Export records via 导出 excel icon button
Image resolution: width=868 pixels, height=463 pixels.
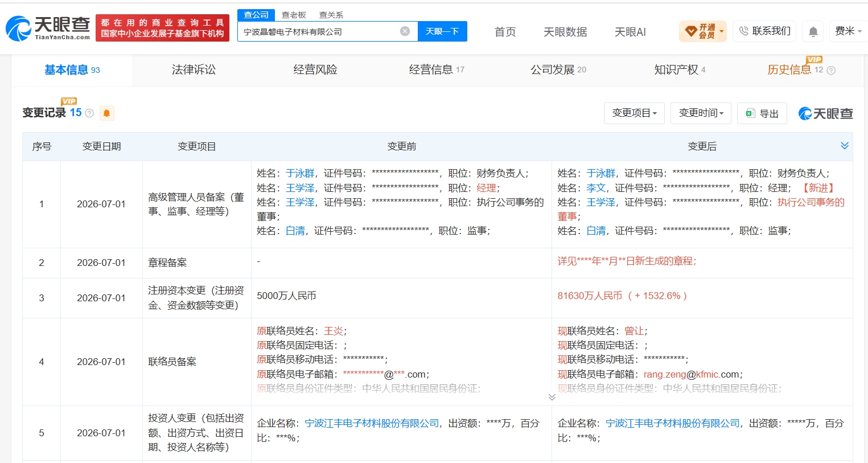pos(762,113)
